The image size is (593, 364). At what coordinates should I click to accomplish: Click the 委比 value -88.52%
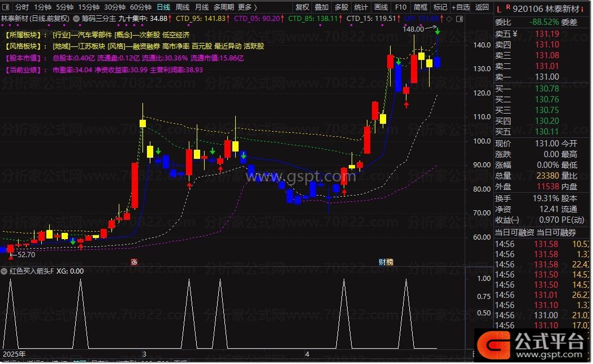[544, 22]
